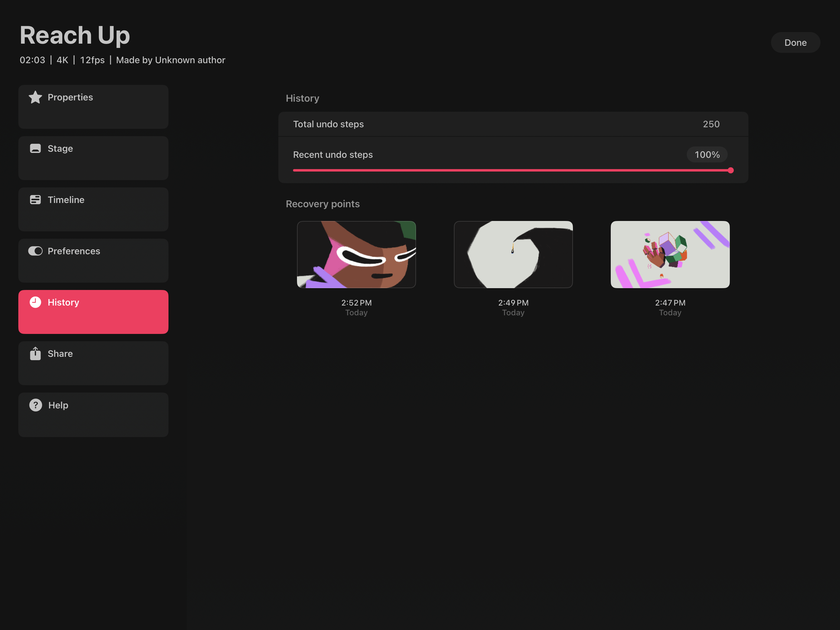This screenshot has height=630, width=840.
Task: Click the Properties star icon
Action: pyautogui.click(x=35, y=97)
